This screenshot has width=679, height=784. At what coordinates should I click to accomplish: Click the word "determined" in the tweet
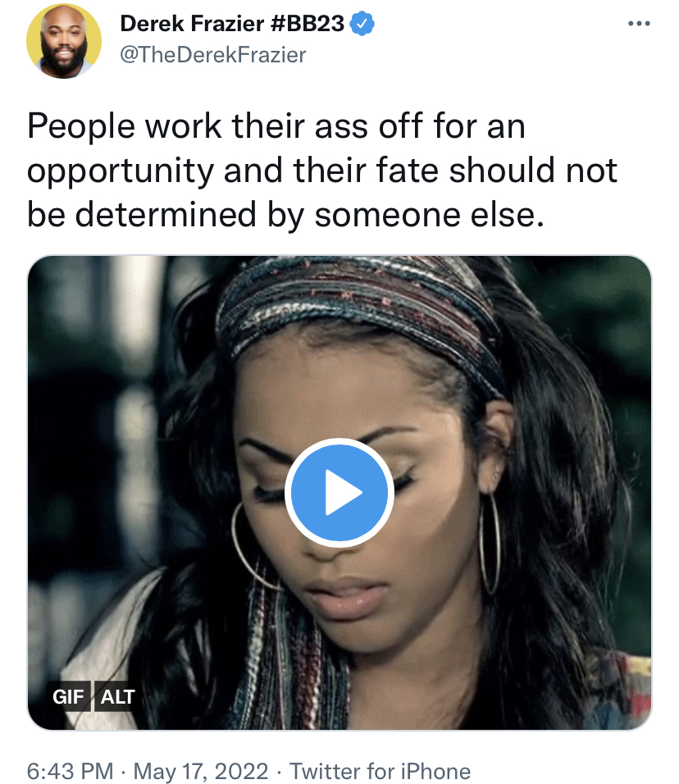coord(166,215)
